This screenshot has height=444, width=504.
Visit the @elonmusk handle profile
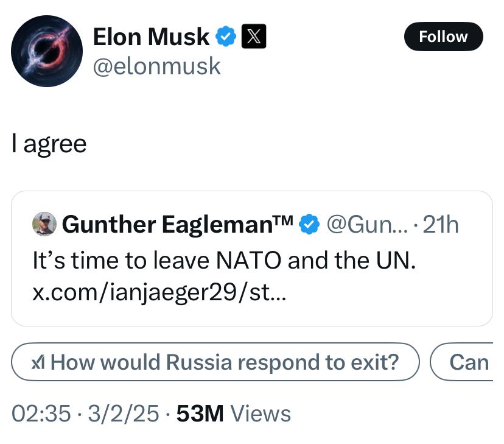coord(156,66)
